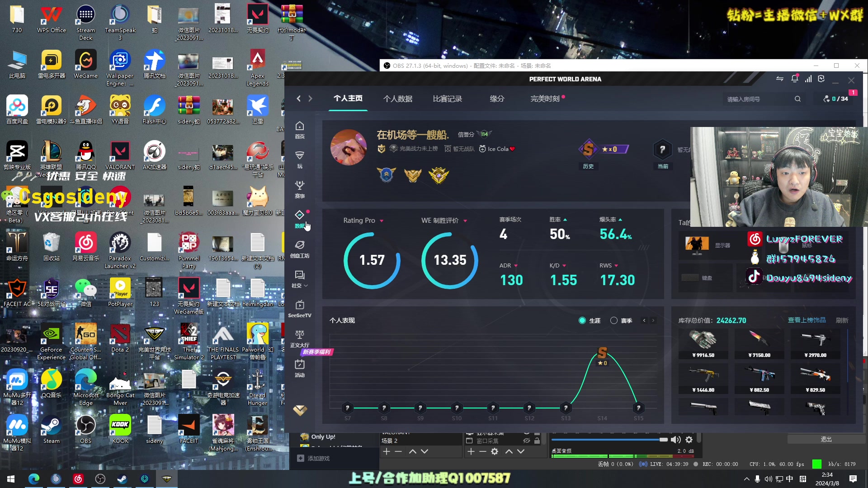Click the search magnifier beside the room input
Image resolution: width=868 pixels, height=488 pixels.
pyautogui.click(x=797, y=99)
